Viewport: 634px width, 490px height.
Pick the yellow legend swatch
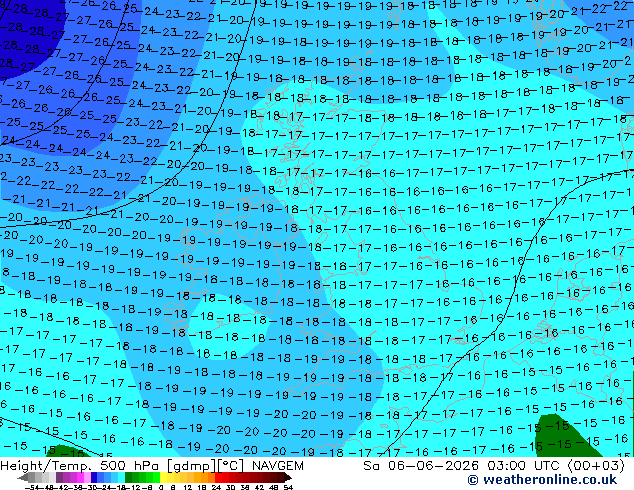pos(163,477)
